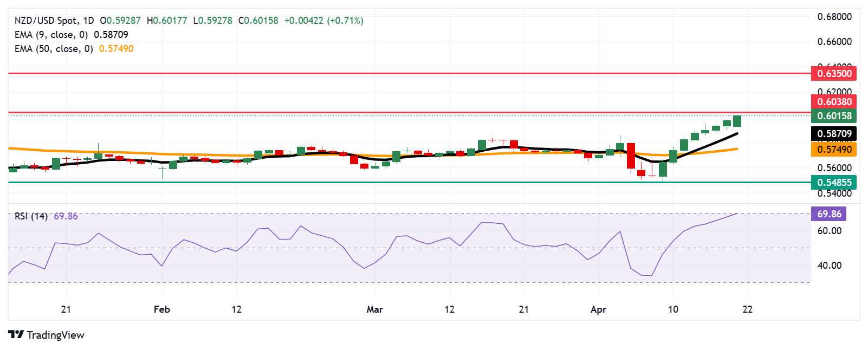Click the Feb date label on time axis
Viewport: 868px width, 349px height.
coord(162,309)
